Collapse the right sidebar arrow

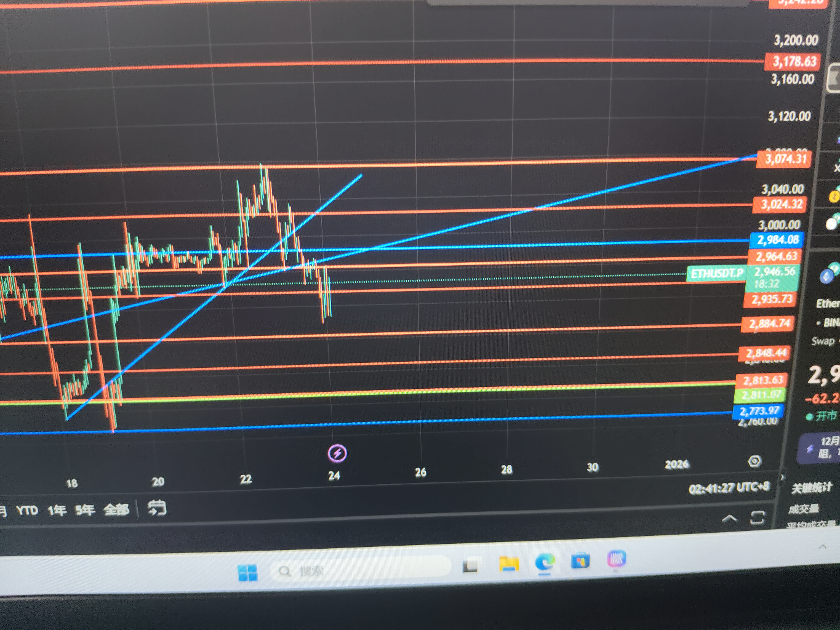click(783, 477)
